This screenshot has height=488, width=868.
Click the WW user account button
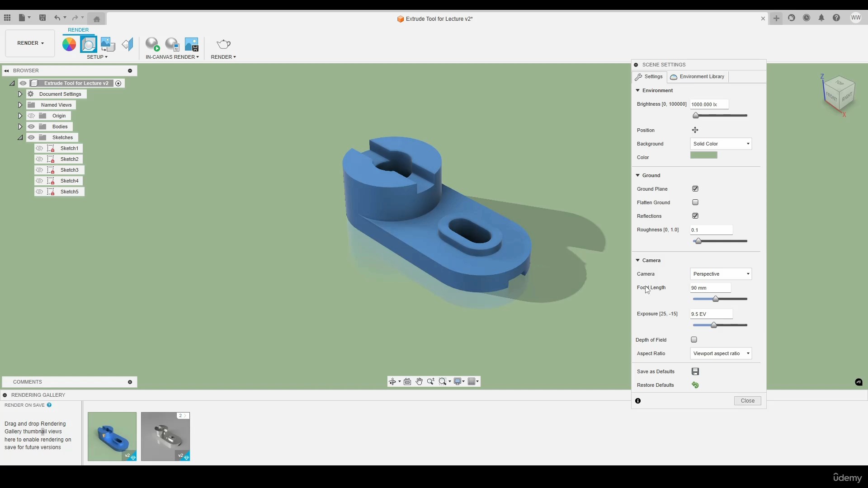pyautogui.click(x=855, y=18)
